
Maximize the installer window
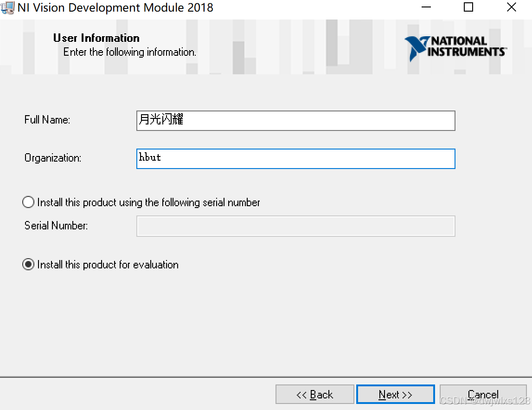coord(468,7)
